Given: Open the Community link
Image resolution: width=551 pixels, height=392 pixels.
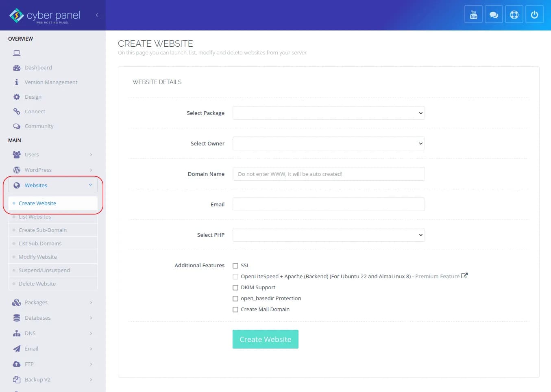Looking at the screenshot, I should click(39, 126).
